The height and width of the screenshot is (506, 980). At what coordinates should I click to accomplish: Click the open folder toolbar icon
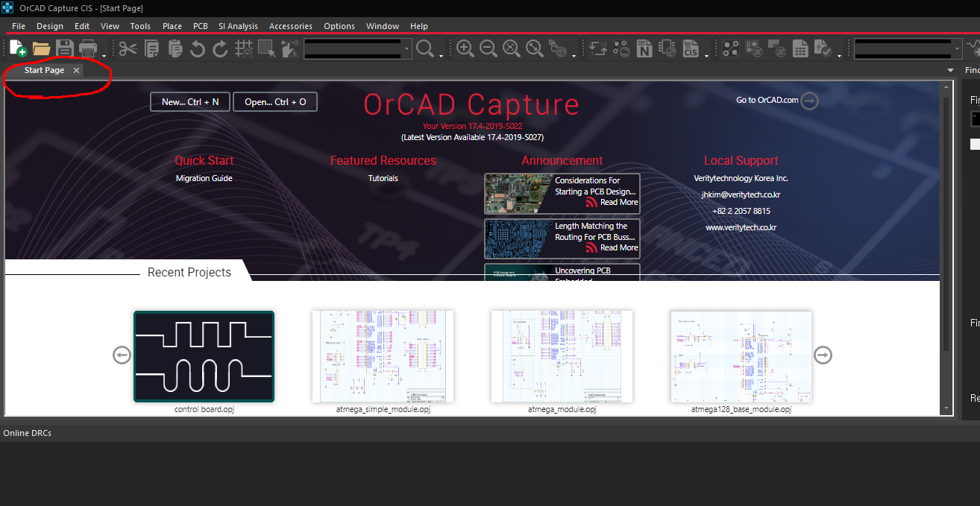[41, 49]
